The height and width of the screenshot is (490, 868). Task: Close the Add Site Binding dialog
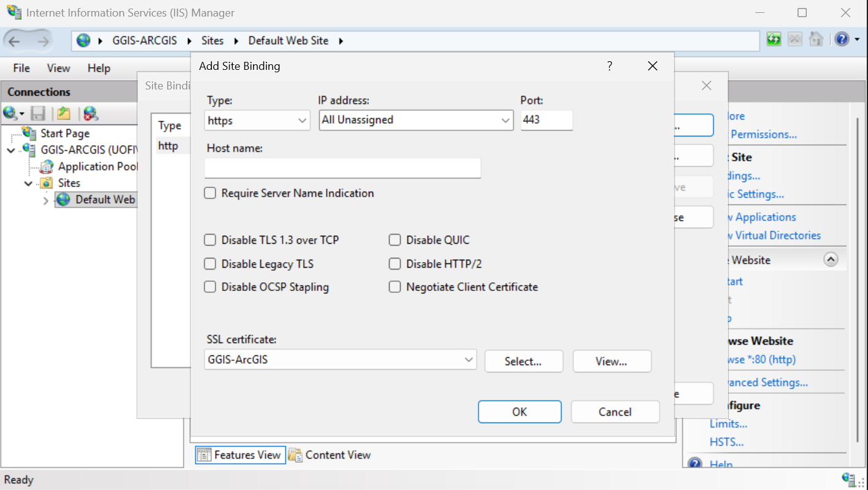coord(652,66)
